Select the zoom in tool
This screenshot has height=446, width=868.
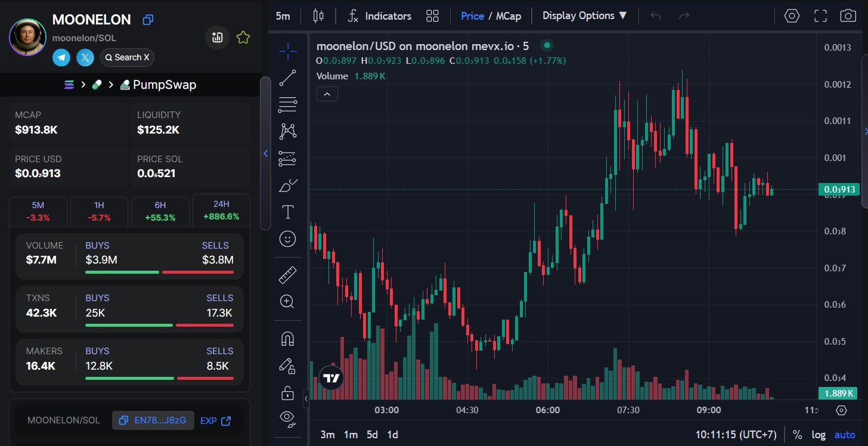[x=288, y=302]
